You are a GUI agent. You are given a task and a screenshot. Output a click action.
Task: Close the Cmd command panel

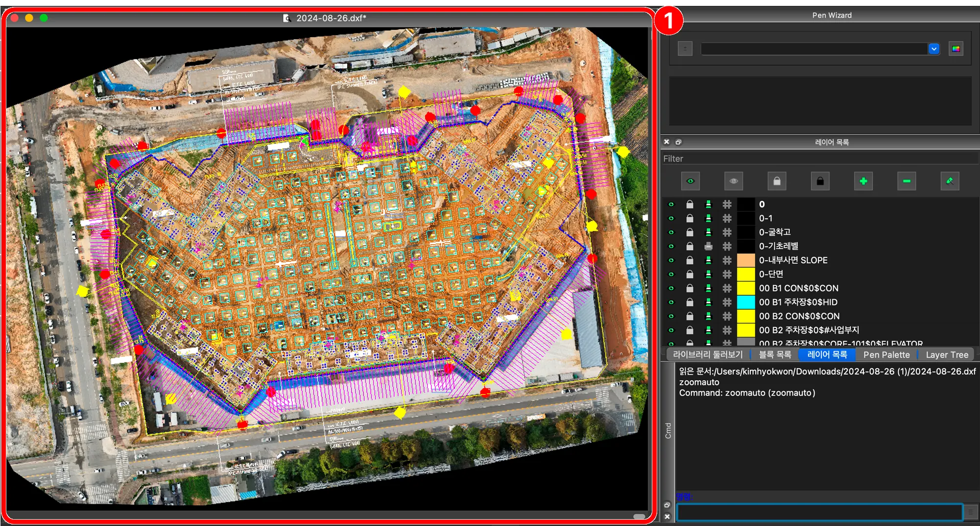tap(667, 516)
